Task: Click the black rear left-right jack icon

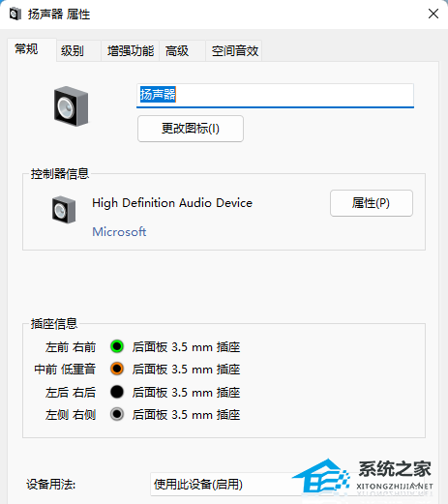Action: [x=117, y=392]
